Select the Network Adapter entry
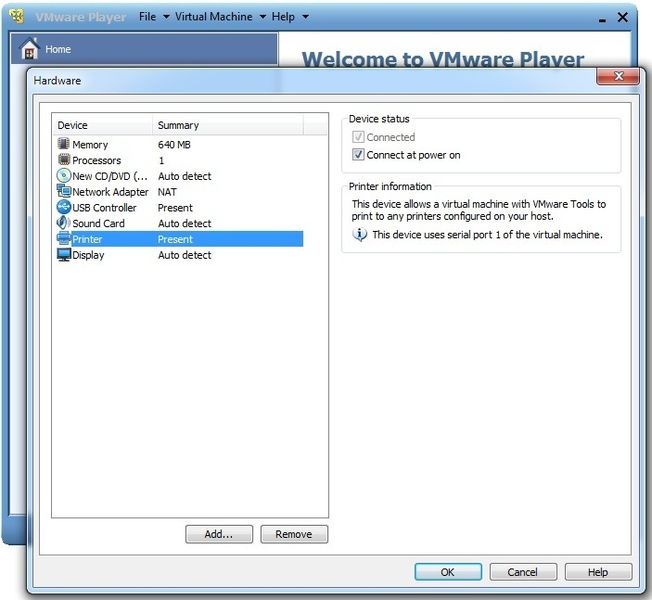This screenshot has width=652, height=600. [x=110, y=192]
